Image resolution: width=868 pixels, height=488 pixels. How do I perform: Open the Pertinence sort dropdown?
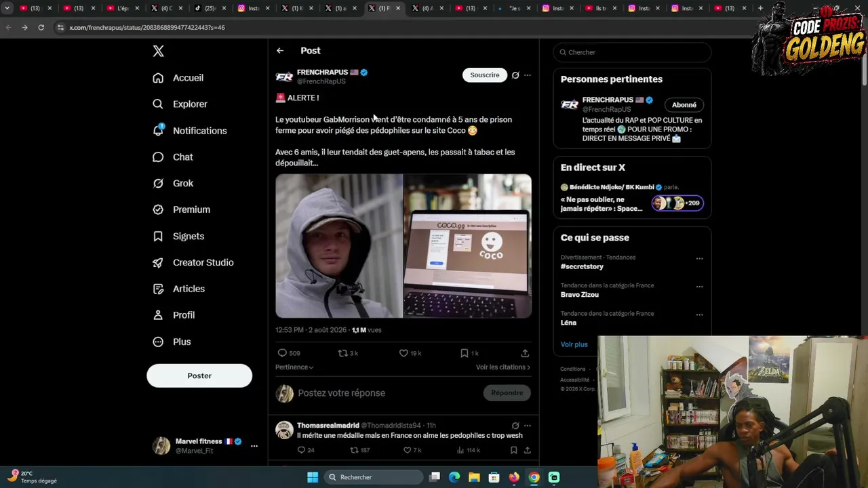[294, 367]
